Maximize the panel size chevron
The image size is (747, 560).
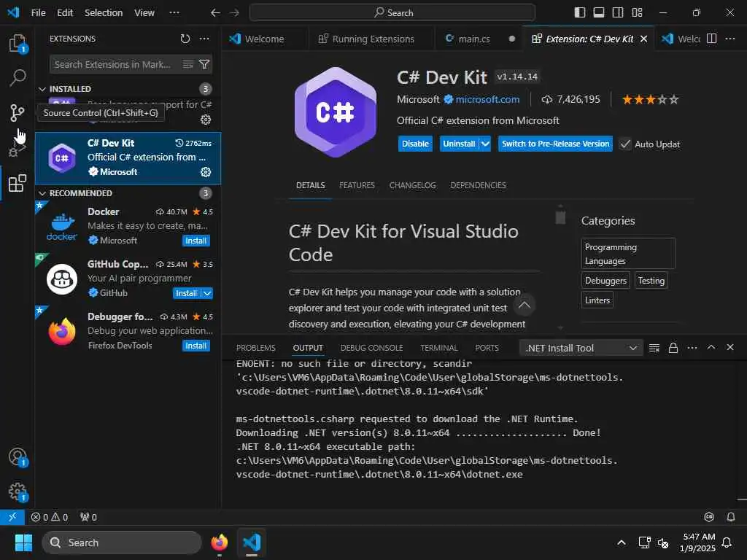711,347
